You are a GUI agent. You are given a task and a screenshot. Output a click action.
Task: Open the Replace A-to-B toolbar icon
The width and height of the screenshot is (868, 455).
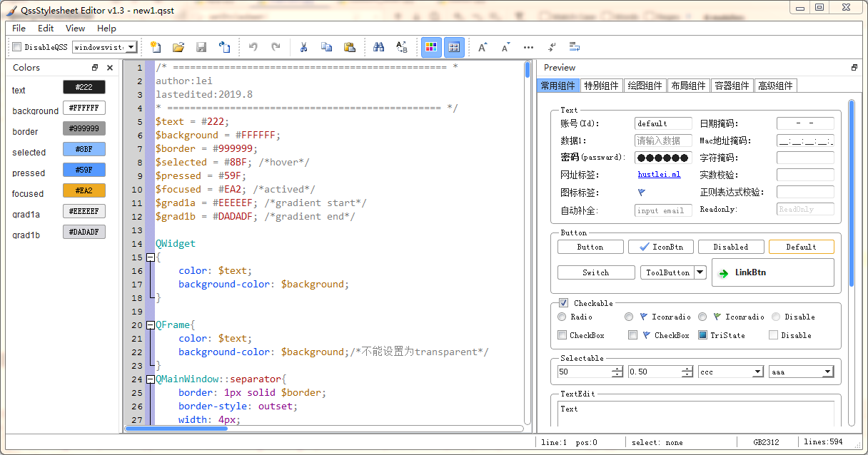(x=402, y=47)
